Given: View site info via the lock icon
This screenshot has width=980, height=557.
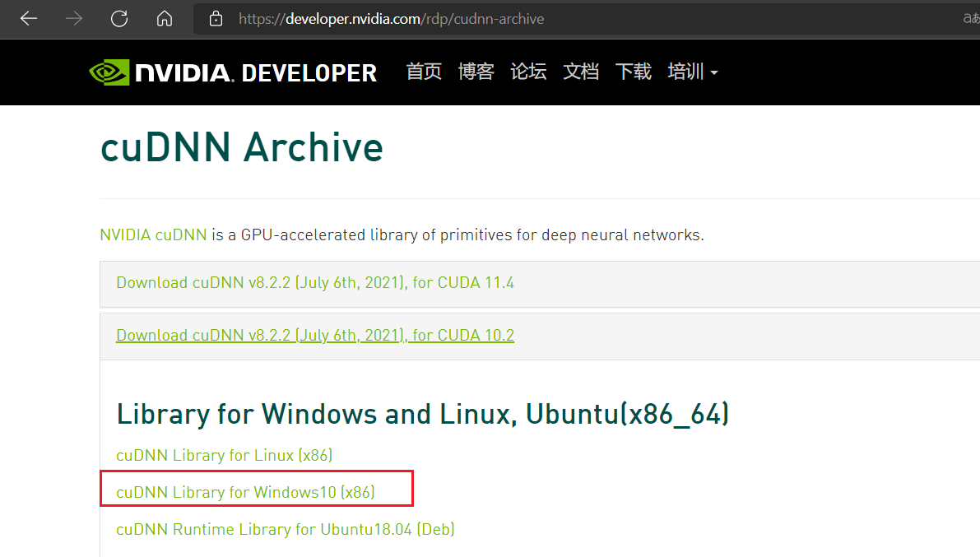Looking at the screenshot, I should 216,19.
